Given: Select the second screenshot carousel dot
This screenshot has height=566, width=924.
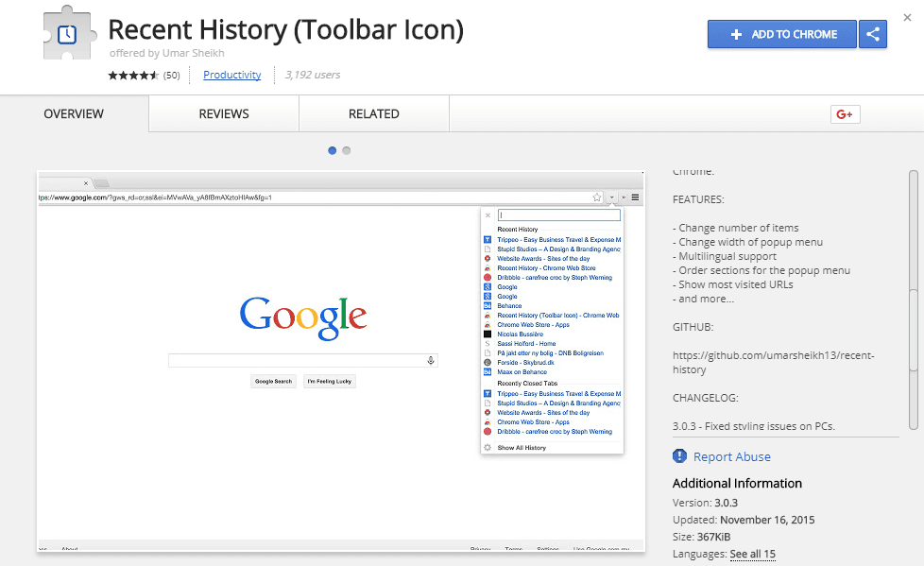Looking at the screenshot, I should [347, 150].
